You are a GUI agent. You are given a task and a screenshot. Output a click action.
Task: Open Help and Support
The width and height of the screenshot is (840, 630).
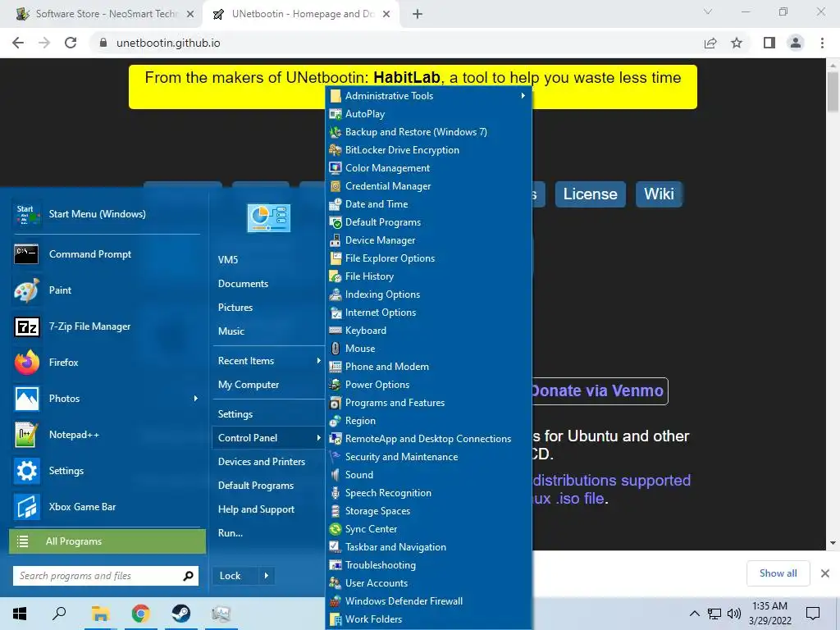[x=269, y=509]
